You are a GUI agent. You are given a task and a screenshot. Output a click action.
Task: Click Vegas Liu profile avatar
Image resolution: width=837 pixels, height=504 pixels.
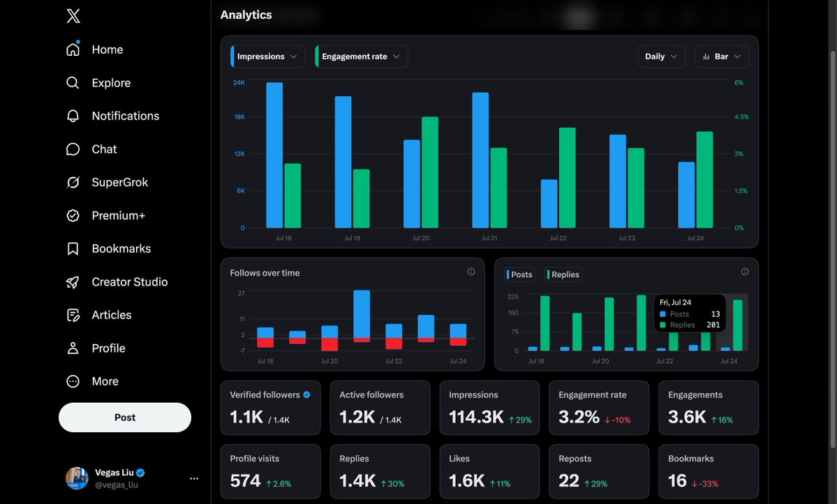(x=77, y=478)
